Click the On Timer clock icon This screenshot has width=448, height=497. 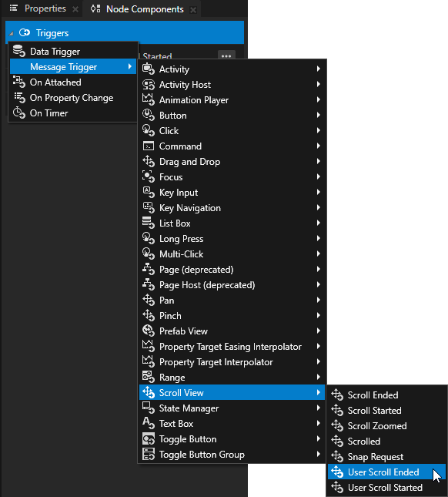19,112
